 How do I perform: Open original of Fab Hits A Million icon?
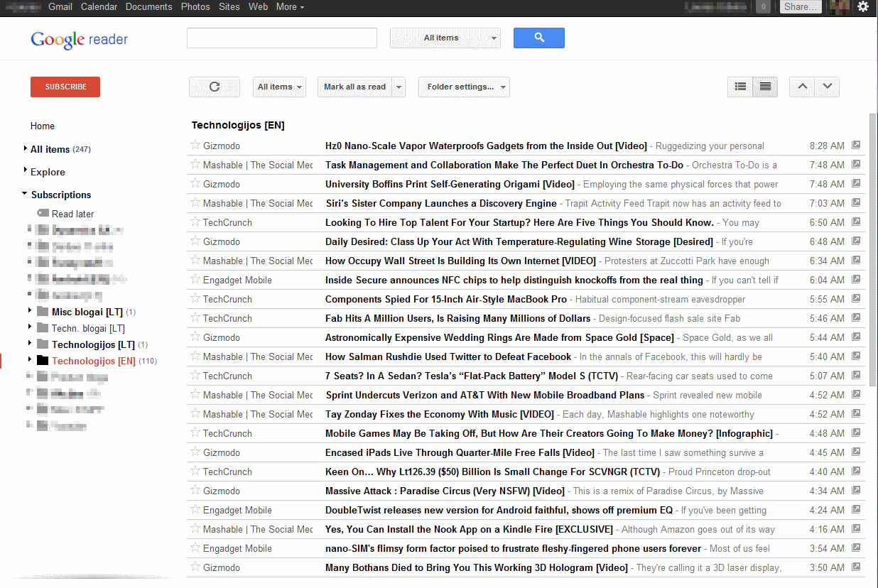point(856,317)
